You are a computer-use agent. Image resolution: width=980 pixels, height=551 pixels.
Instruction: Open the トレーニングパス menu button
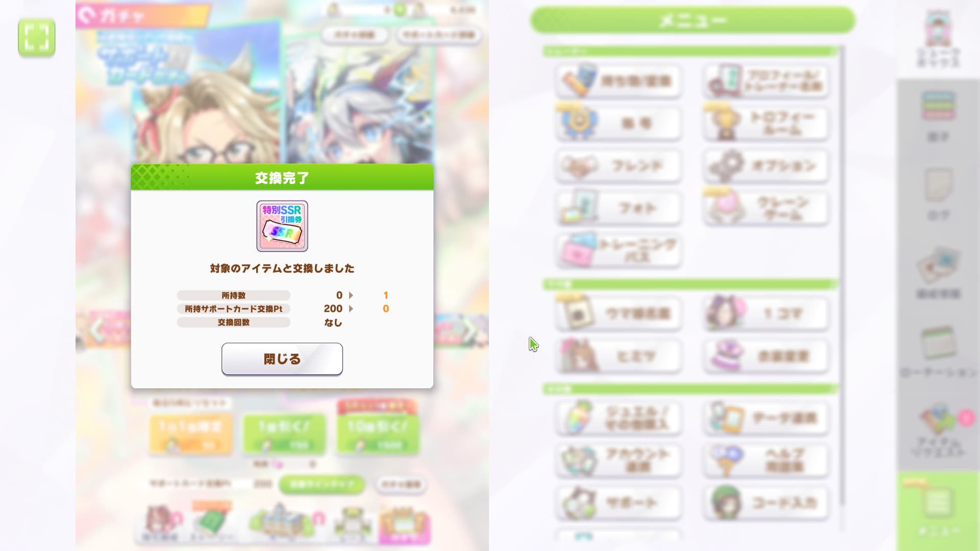pos(619,251)
